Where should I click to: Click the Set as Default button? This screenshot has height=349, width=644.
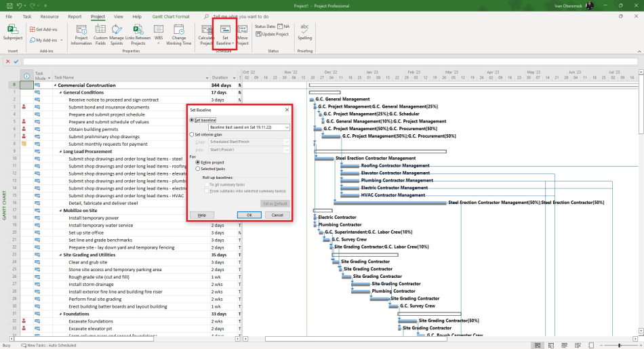[275, 204]
